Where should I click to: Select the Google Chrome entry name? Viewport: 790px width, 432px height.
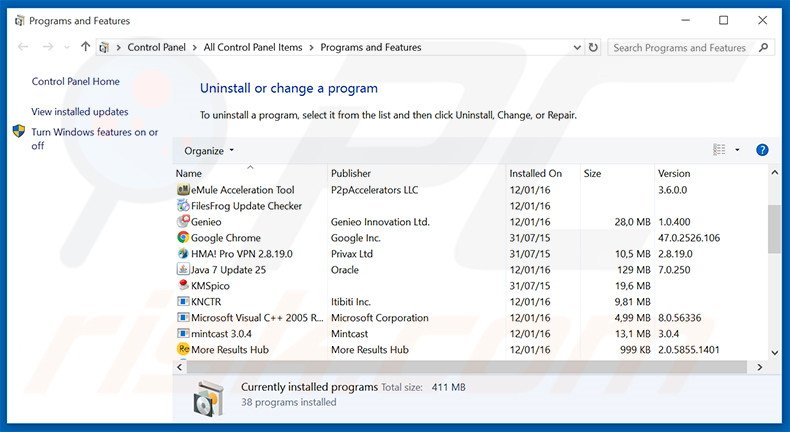226,237
